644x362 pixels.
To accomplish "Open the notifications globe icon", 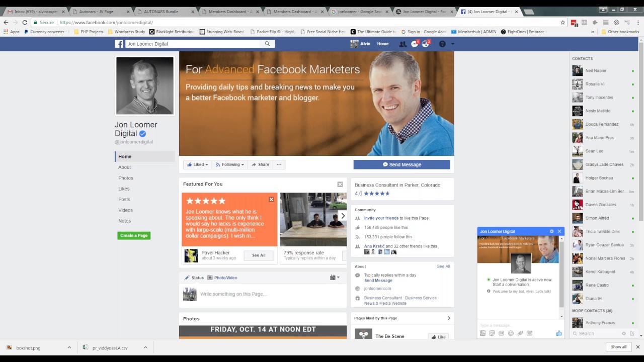I will (426, 44).
